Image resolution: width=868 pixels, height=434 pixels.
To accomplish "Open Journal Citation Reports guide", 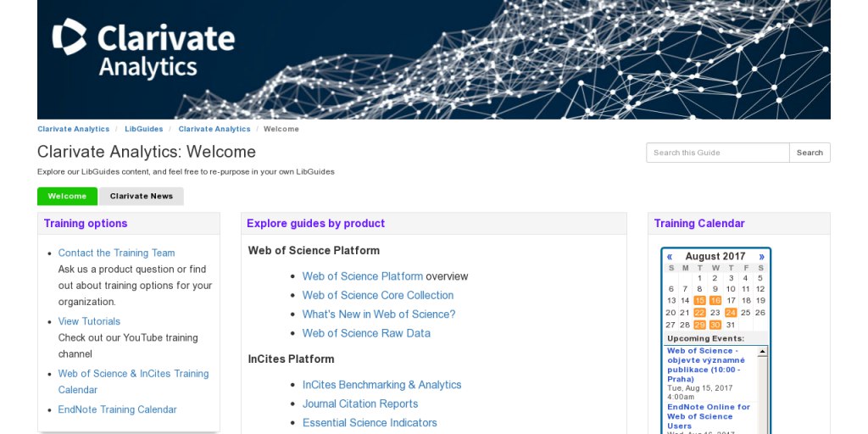I will (x=359, y=403).
